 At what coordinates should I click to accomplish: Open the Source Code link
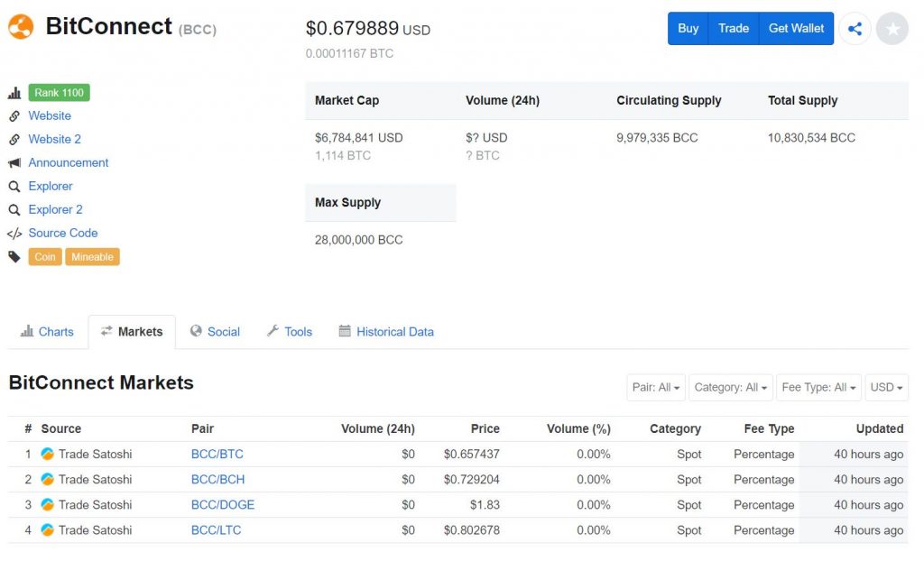(62, 233)
